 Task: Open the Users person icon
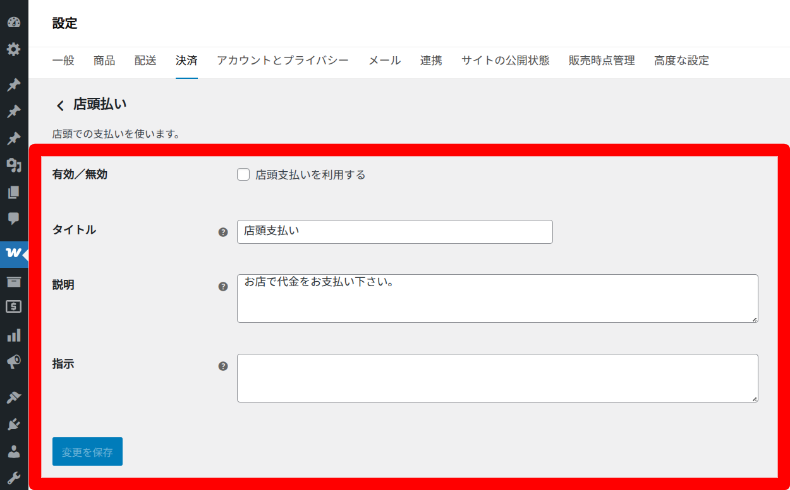(14, 451)
